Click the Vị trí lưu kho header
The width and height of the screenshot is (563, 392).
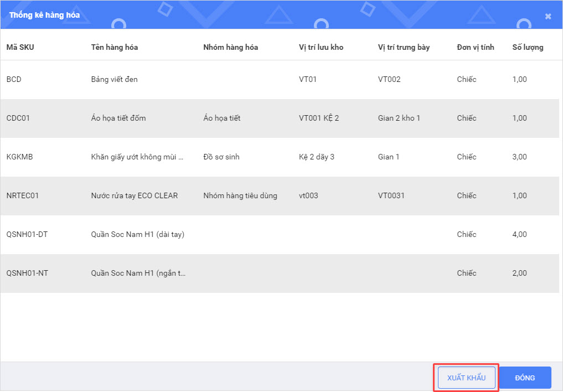point(321,47)
